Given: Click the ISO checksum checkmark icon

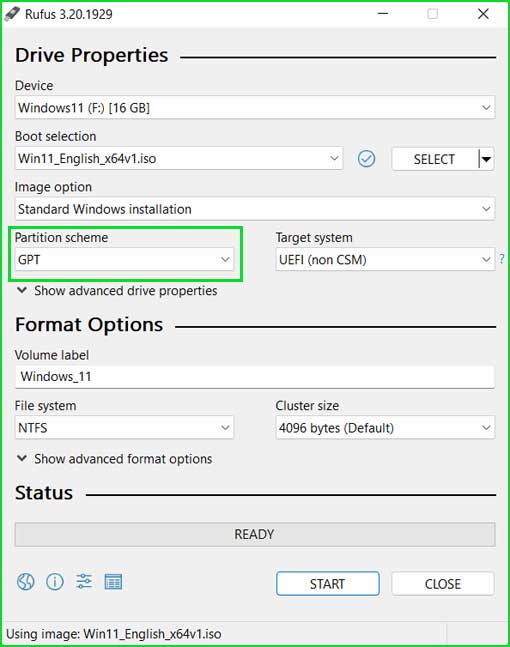Looking at the screenshot, I should pos(366,159).
